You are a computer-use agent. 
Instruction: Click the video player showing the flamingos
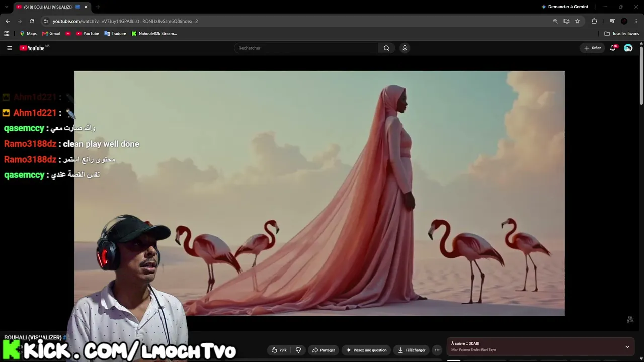319,193
